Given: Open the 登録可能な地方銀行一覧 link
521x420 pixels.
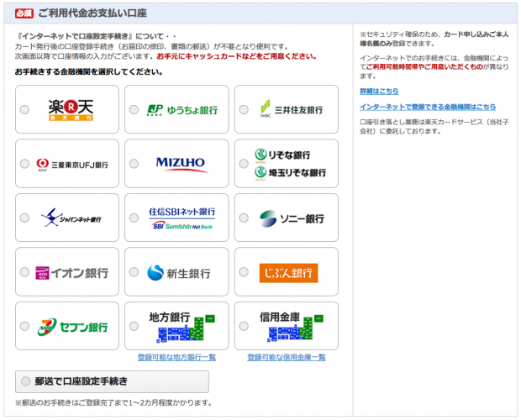Looking at the screenshot, I should point(176,357).
